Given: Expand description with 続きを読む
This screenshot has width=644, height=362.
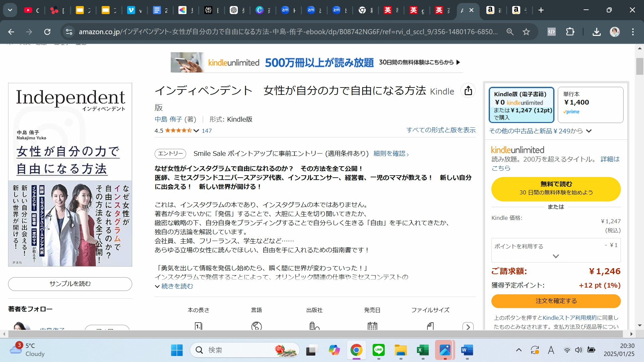Looking at the screenshot, I should pos(174,286).
